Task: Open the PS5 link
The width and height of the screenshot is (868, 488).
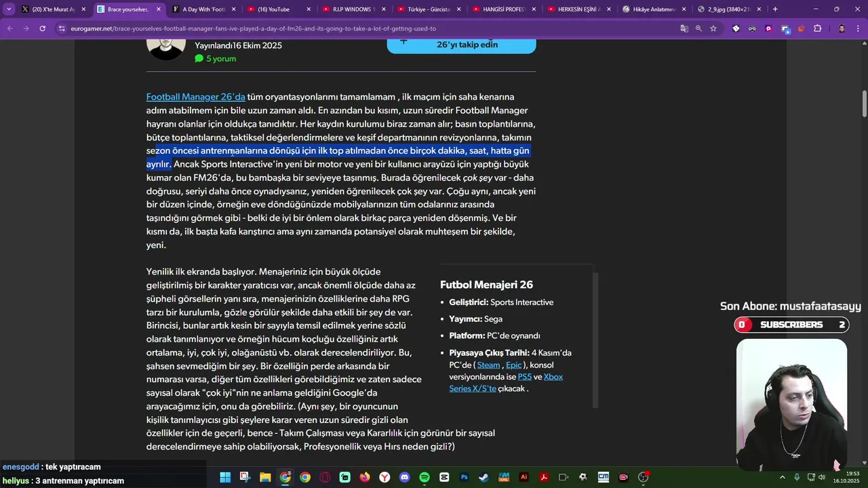Action: [x=525, y=377]
